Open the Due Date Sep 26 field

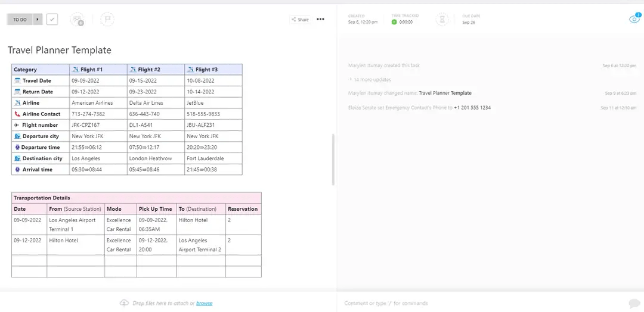click(x=471, y=19)
